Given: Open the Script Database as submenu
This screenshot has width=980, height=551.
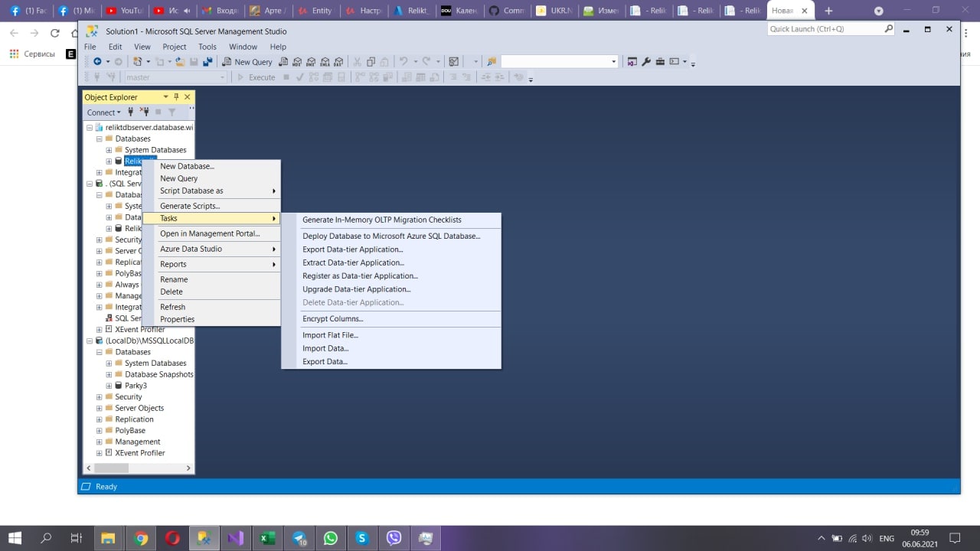Looking at the screenshot, I should [x=211, y=191].
